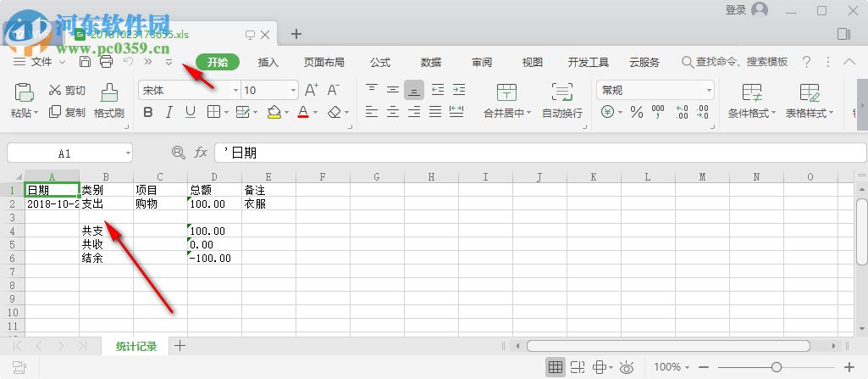Align text to vertical middle
The height and width of the screenshot is (379, 868).
[x=392, y=90]
